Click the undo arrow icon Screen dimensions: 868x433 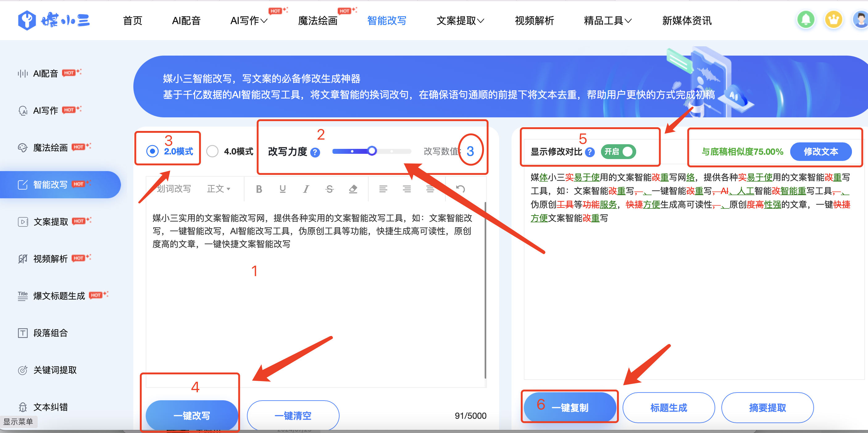coord(460,189)
